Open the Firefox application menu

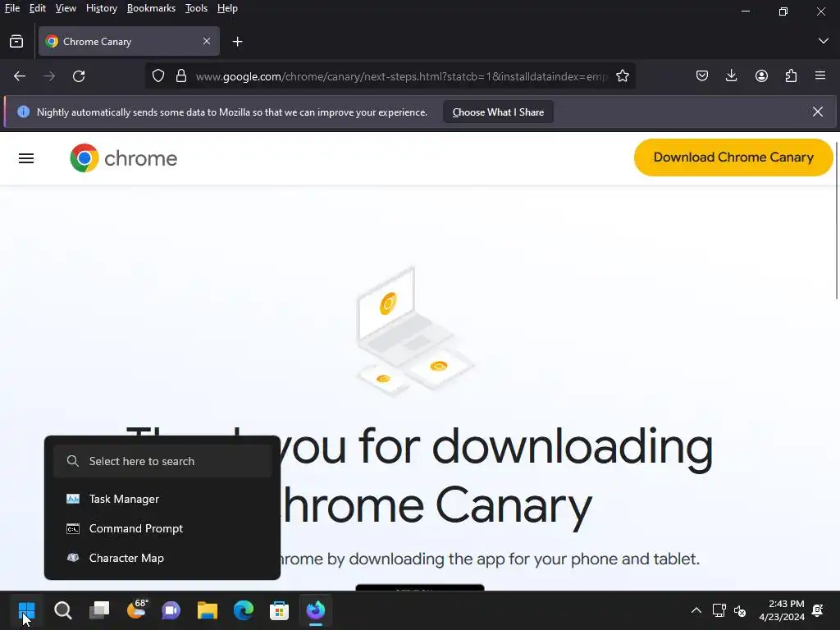pyautogui.click(x=820, y=76)
